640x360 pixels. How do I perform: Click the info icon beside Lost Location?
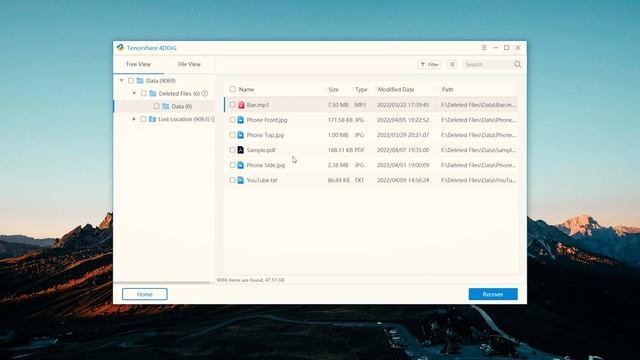[213, 119]
